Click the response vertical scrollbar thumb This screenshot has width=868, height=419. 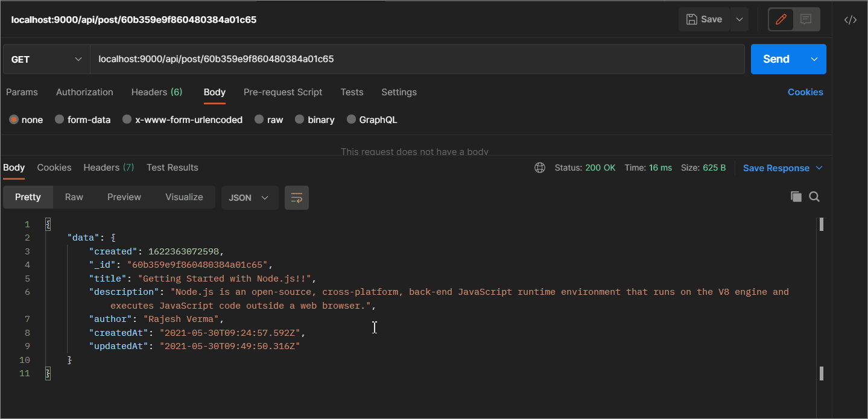pyautogui.click(x=822, y=224)
